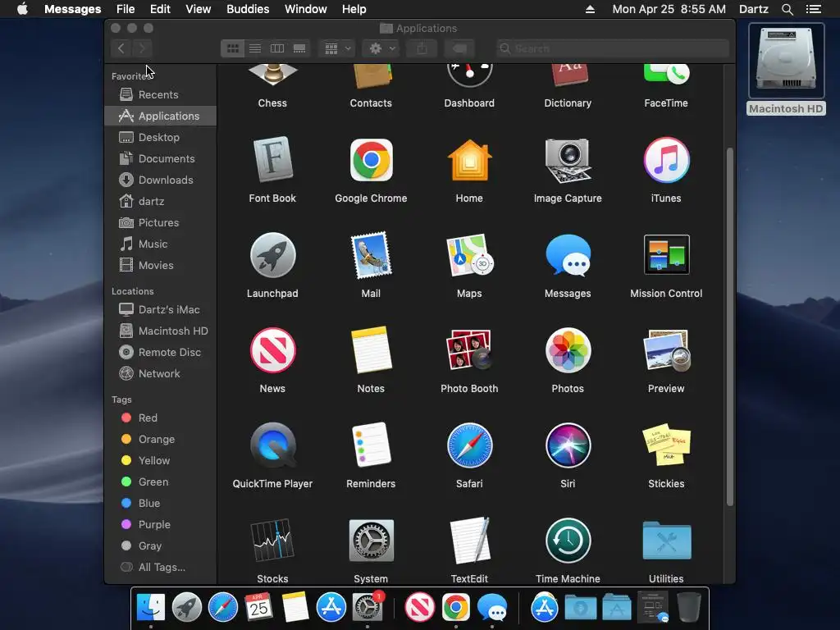The image size is (840, 630).
Task: Open App Store from the Dock
Action: 331,607
